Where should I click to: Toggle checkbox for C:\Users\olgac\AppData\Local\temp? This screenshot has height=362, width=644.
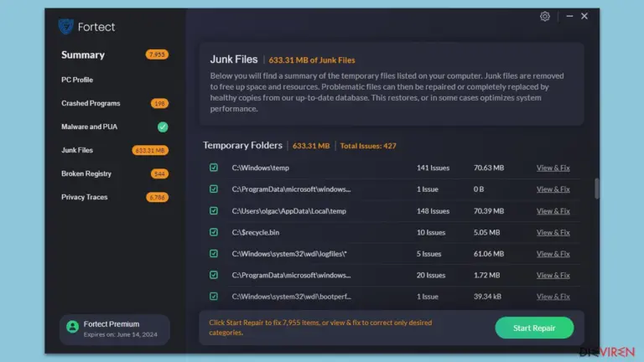pyautogui.click(x=214, y=210)
